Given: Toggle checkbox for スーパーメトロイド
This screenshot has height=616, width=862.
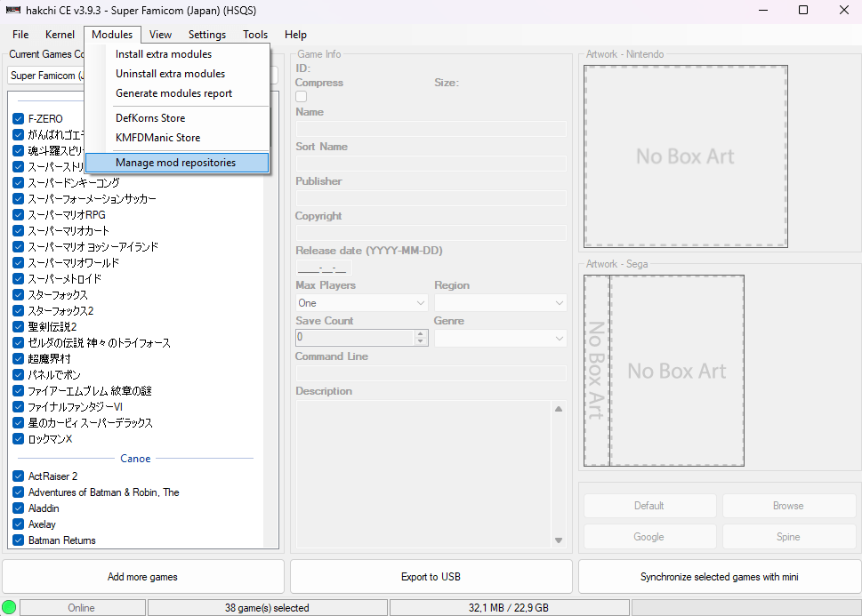Looking at the screenshot, I should (18, 278).
